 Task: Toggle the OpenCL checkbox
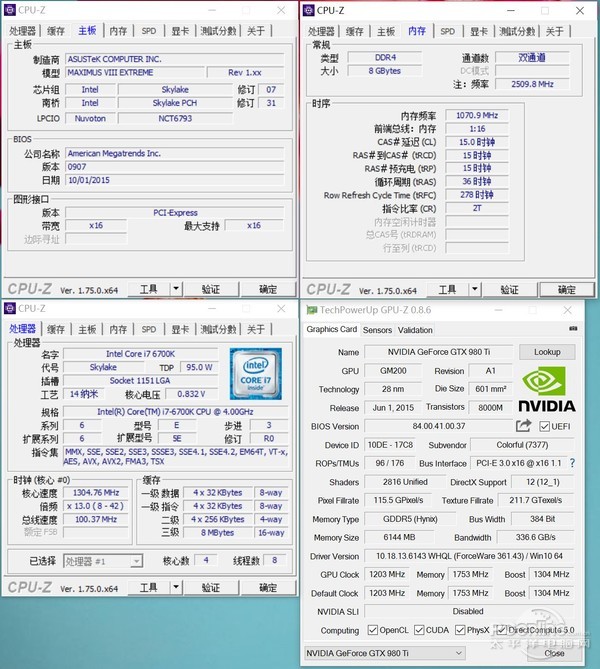373,630
